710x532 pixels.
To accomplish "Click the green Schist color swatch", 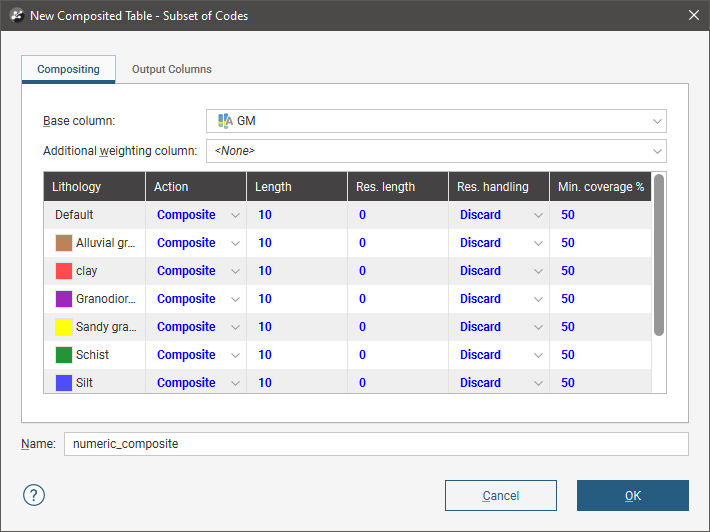I will coord(64,355).
